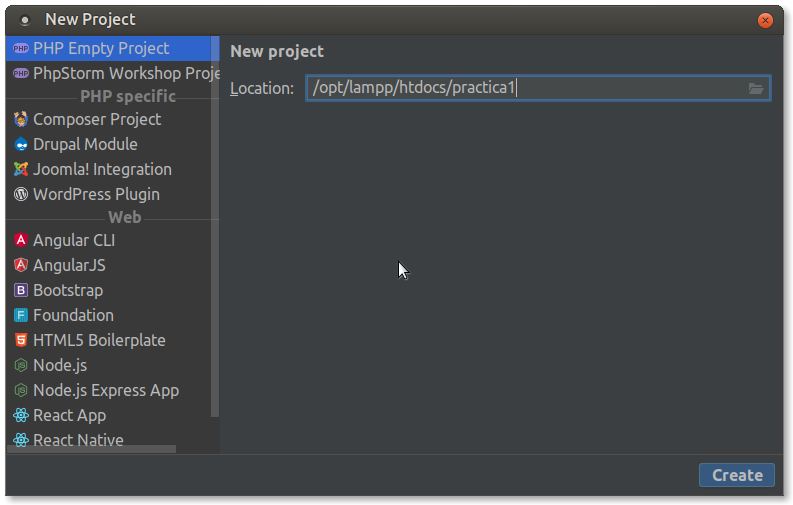793x505 pixels.
Task: Choose AngularJS project type
Action: (x=69, y=265)
